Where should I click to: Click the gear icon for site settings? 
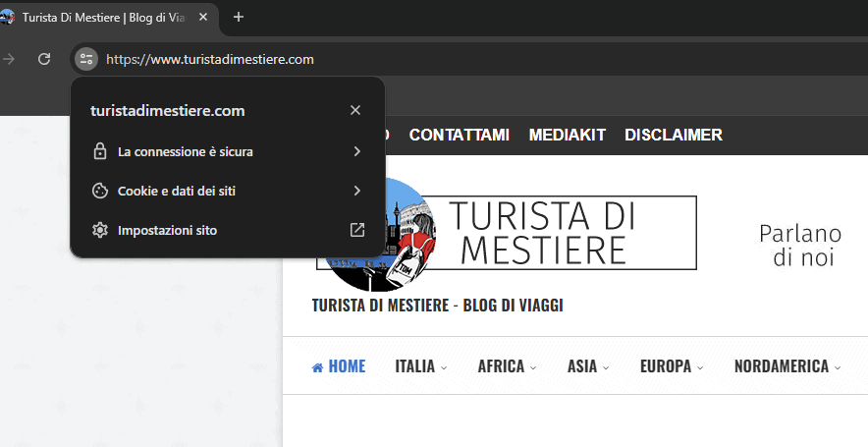pos(99,230)
